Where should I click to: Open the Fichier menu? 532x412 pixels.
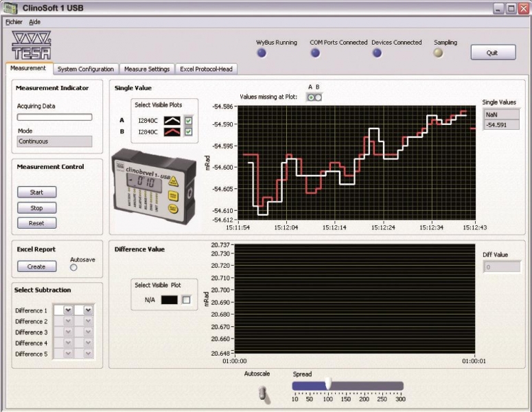point(14,22)
